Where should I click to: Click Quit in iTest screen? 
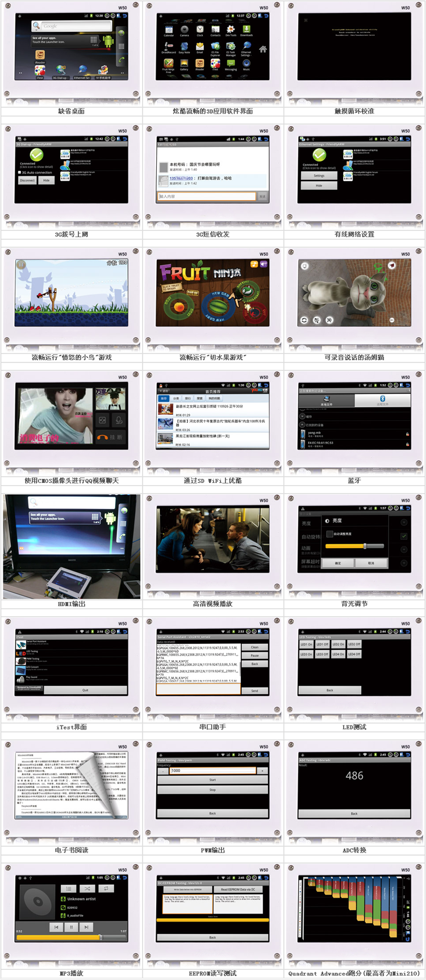point(85,690)
